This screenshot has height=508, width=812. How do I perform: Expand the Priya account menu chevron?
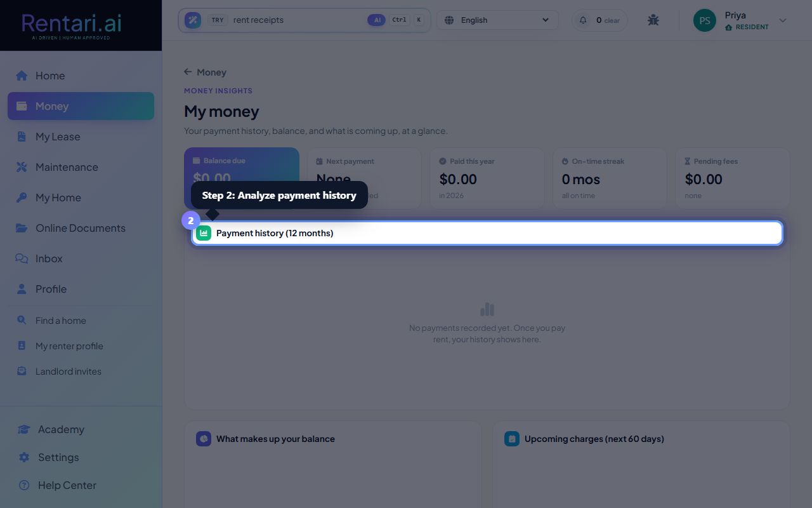tap(783, 20)
